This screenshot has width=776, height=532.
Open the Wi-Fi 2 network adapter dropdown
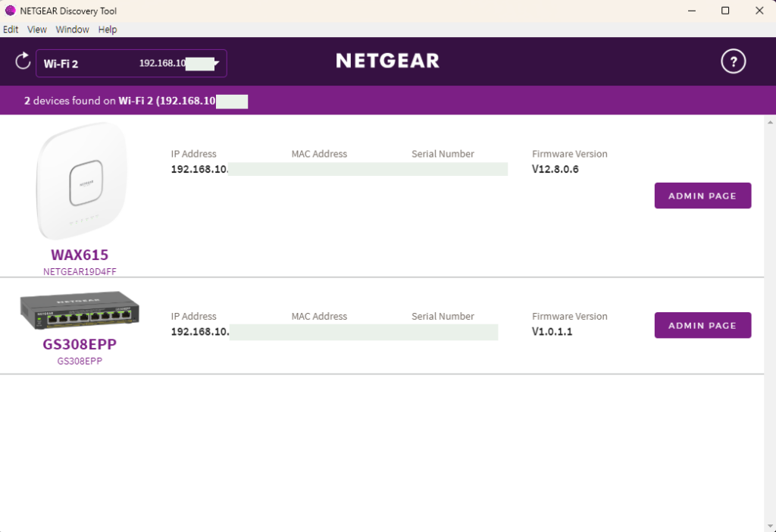click(131, 64)
